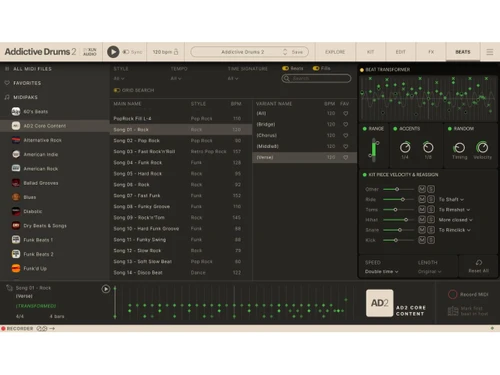Toggle Kit Piece Velocity & Reassign on/off

click(x=365, y=175)
